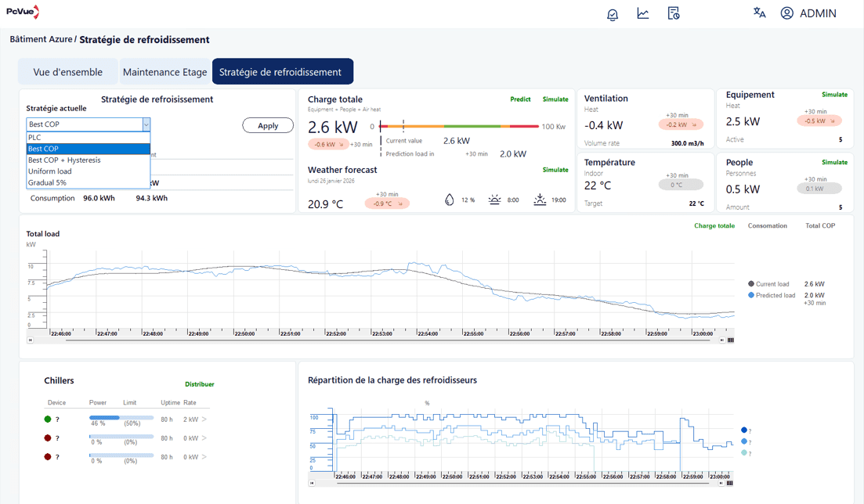864x504 pixels.
Task: Click Predict in Charge totale panel
Action: coord(520,99)
